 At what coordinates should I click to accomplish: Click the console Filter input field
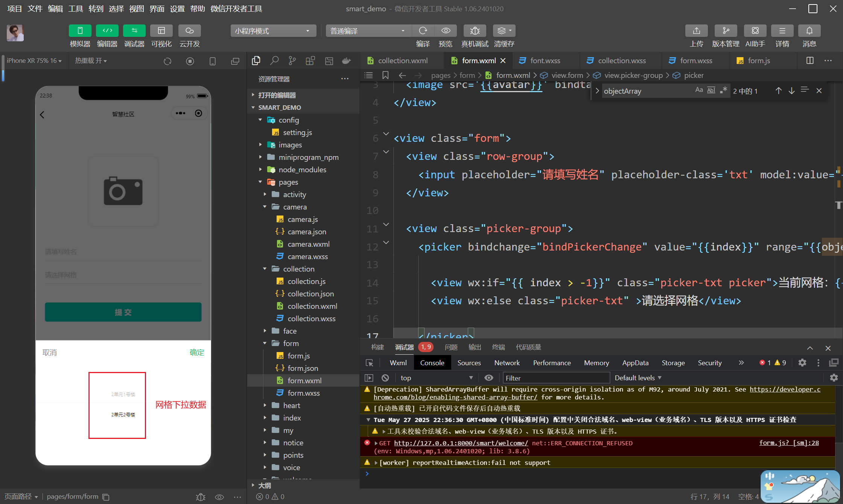point(555,378)
